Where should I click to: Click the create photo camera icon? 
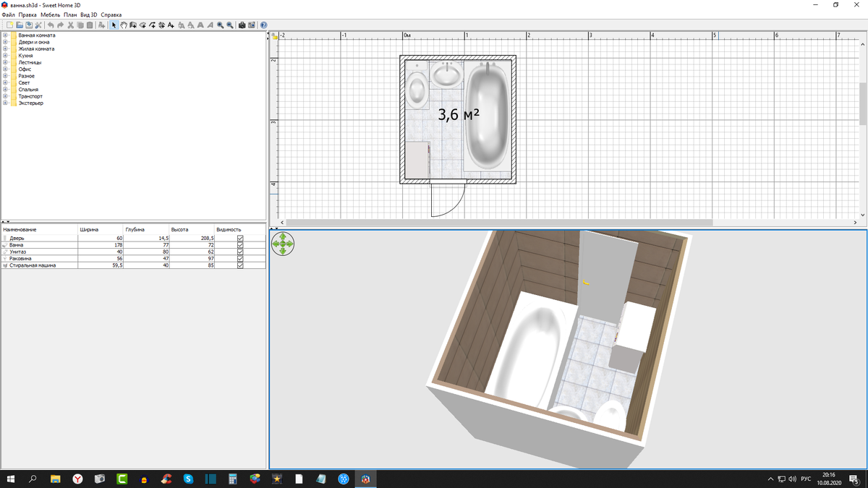click(242, 25)
